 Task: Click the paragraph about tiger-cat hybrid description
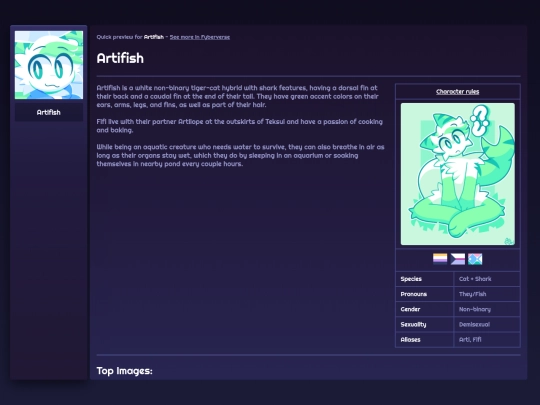(x=238, y=96)
